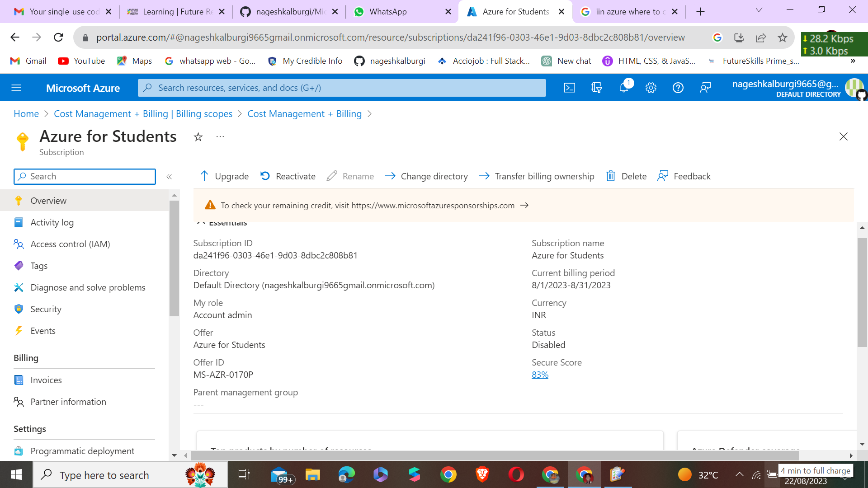The height and width of the screenshot is (488, 868).
Task: Open the Help question mark icon
Action: click(678, 88)
